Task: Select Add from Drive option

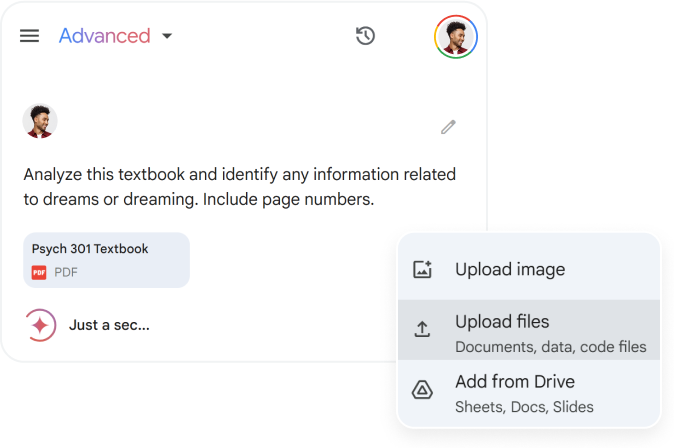Action: (x=529, y=393)
